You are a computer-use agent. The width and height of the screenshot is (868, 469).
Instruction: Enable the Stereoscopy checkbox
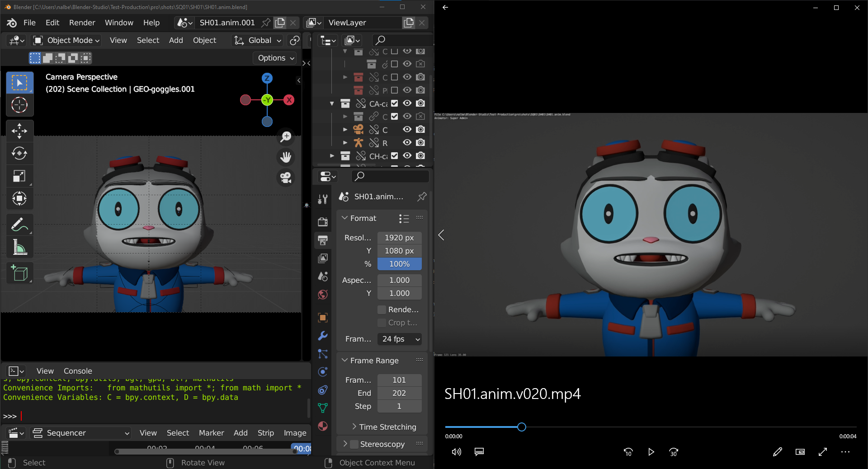354,444
